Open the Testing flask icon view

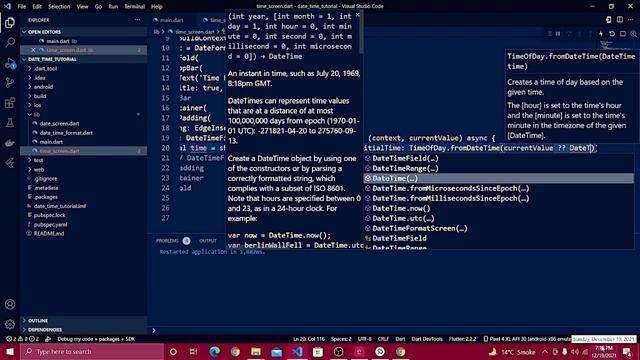10,123
